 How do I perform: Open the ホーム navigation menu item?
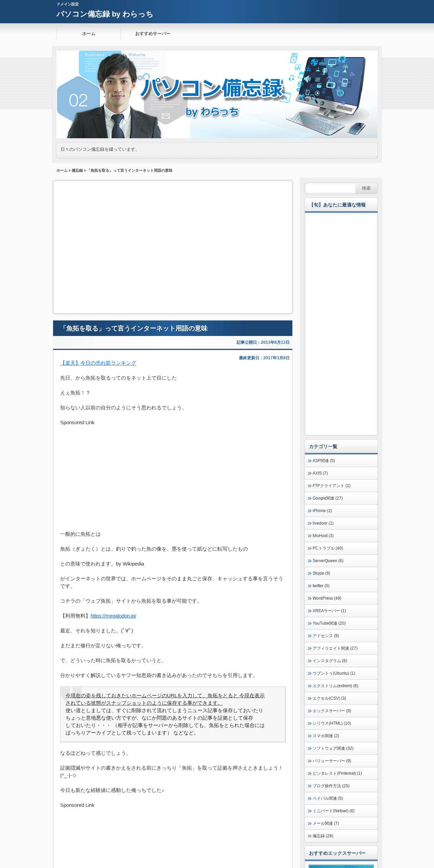(x=89, y=34)
